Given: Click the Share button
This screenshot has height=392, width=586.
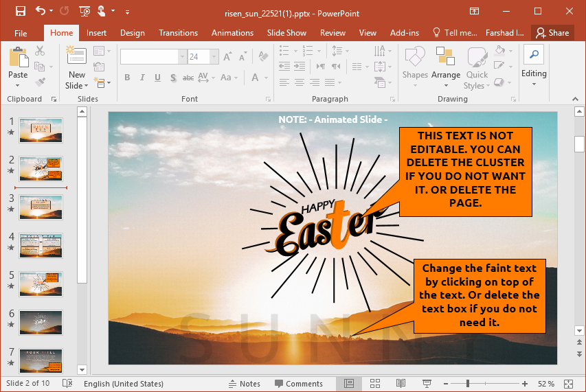Looking at the screenshot, I should tap(552, 32).
